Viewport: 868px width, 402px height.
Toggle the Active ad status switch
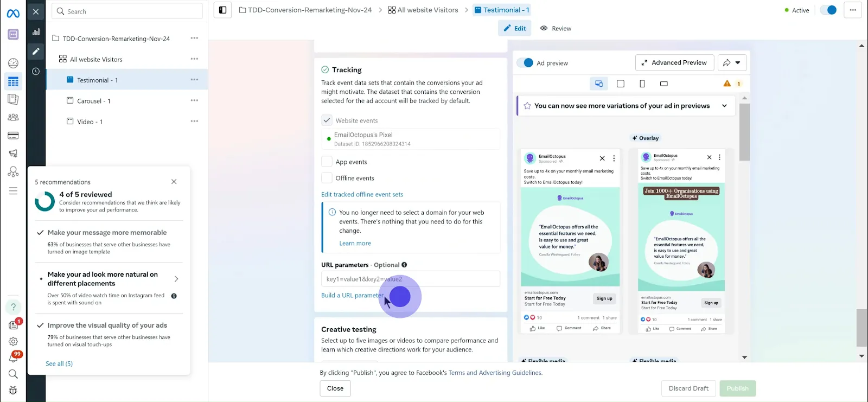[x=828, y=10]
